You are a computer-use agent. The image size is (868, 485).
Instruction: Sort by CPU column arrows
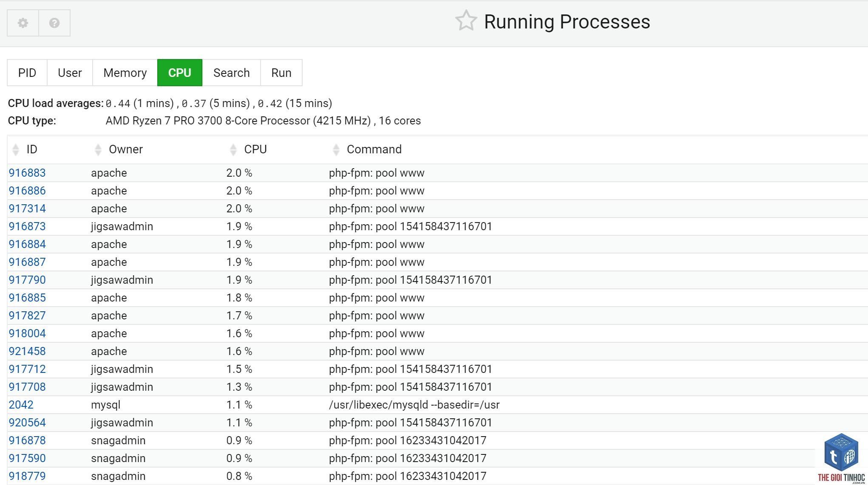[233, 149]
